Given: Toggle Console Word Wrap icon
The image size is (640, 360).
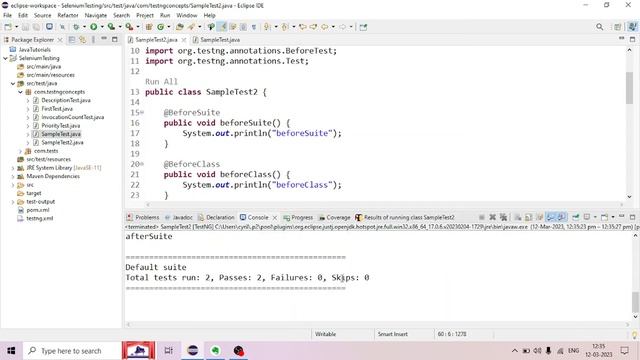Looking at the screenshot, I should [x=540, y=217].
